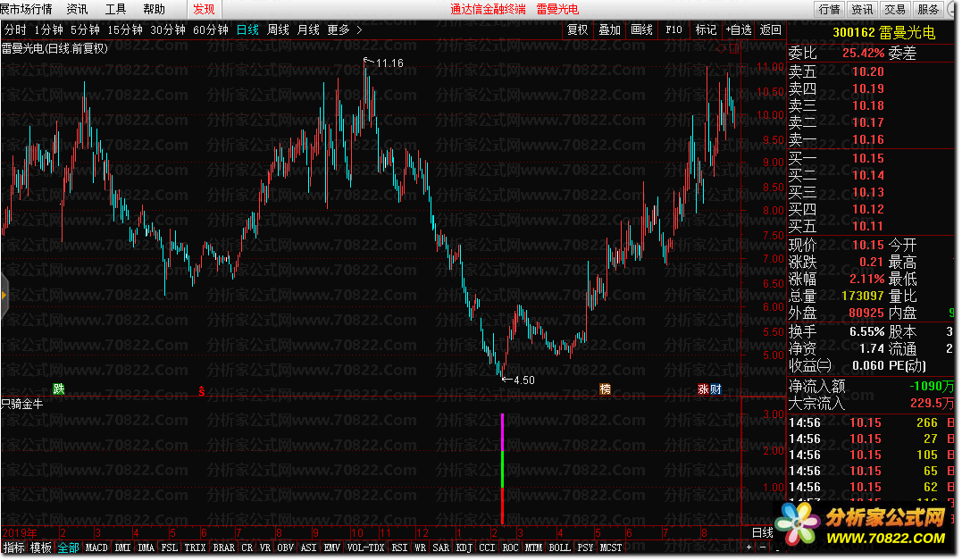Click the 叠加 overlay button
962x560 pixels.
[609, 29]
